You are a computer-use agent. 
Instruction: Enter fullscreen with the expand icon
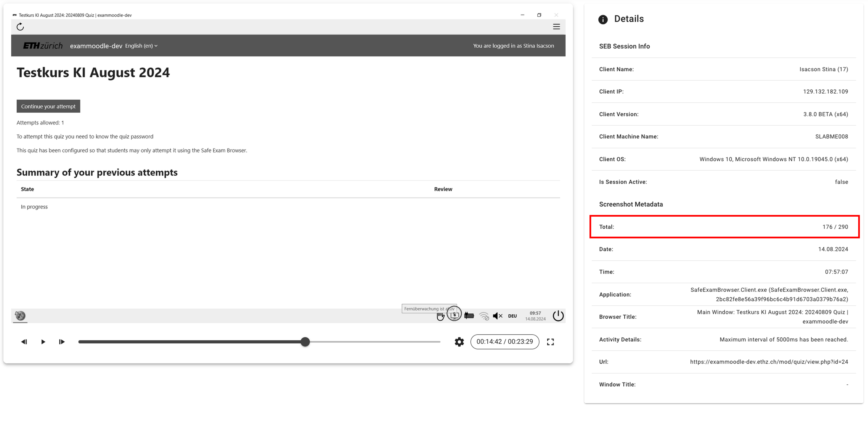pos(550,342)
